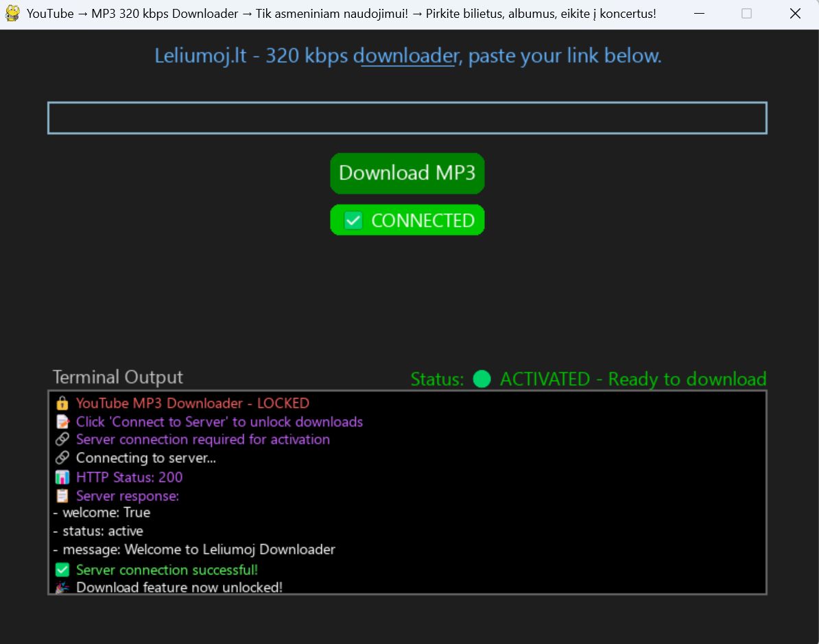
Task: Click 'Server connection required for activation' line
Action: pos(203,439)
